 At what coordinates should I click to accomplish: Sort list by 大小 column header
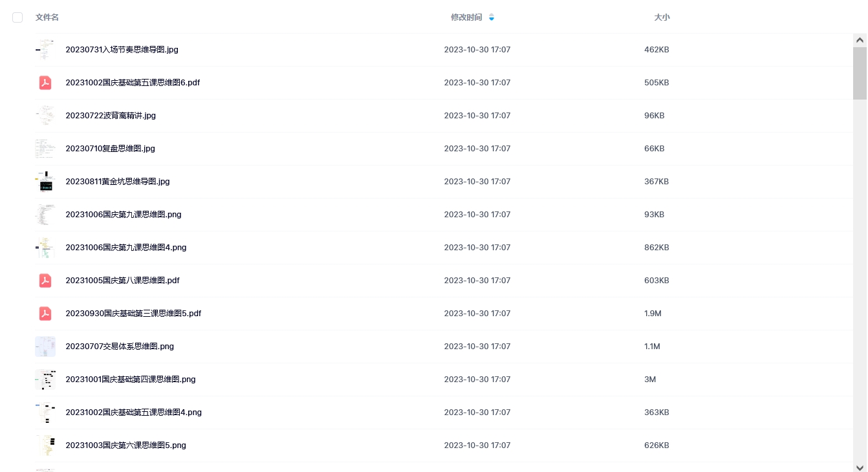coord(662,17)
